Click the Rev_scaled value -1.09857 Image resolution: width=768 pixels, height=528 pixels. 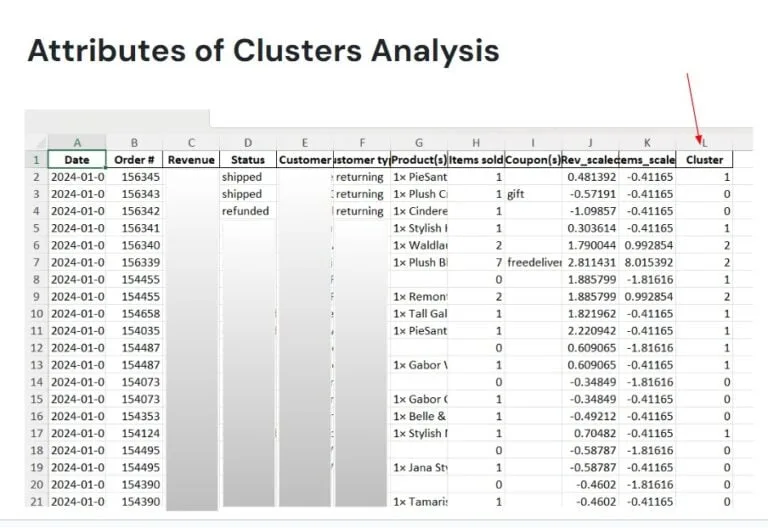pyautogui.click(x=590, y=211)
